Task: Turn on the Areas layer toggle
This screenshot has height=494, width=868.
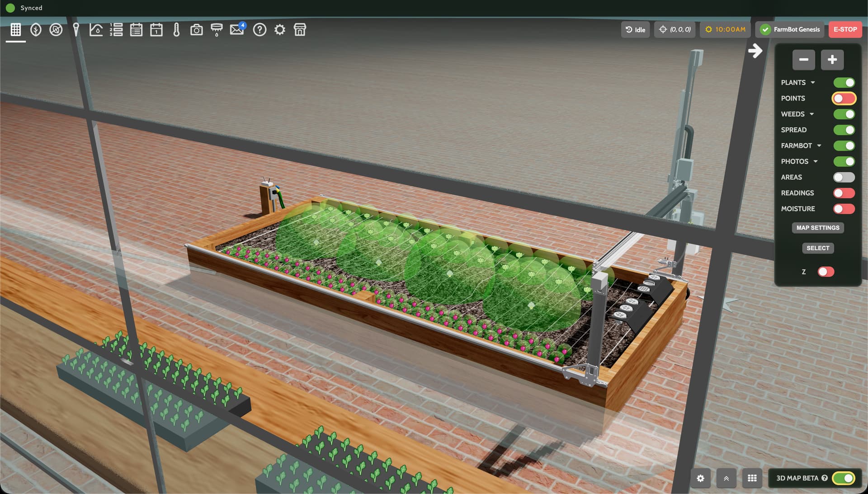Action: tap(844, 177)
